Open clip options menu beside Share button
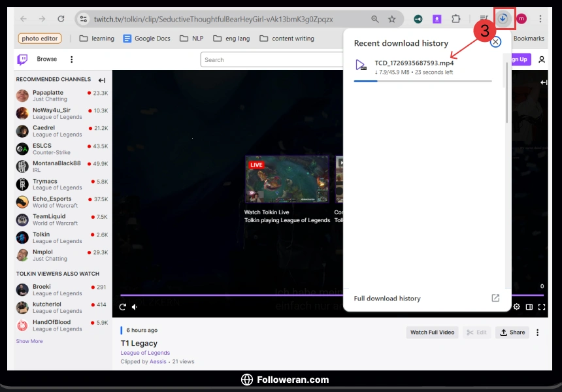 pos(538,332)
